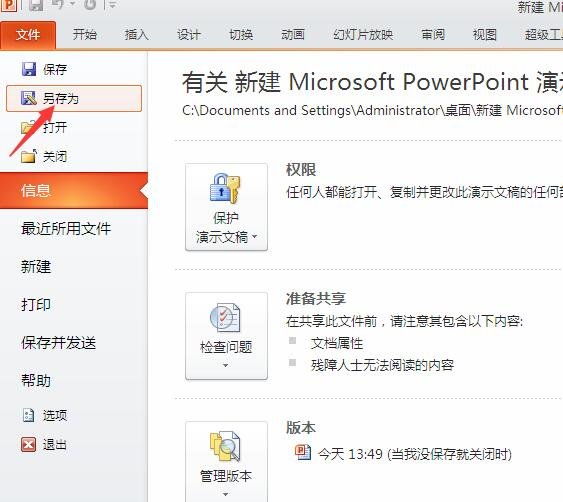Switch to the Animations (动画) ribbon tab
The width and height of the screenshot is (563, 502).
pos(293,35)
